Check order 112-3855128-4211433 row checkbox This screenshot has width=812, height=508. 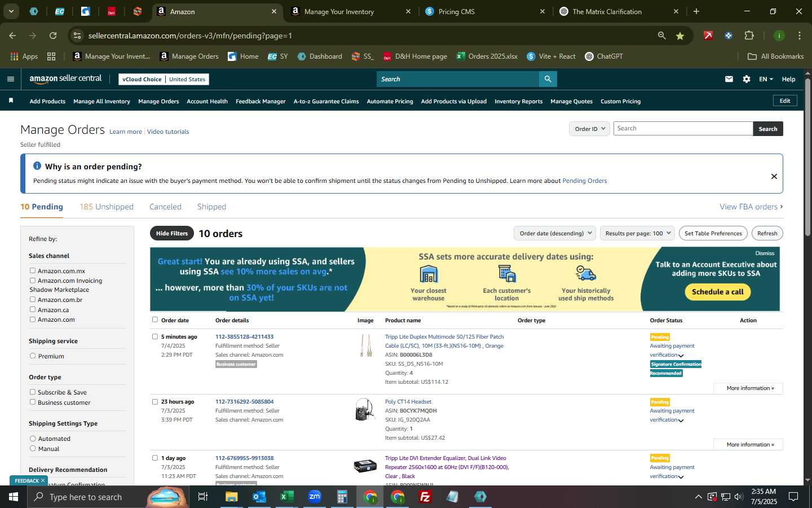tap(155, 336)
